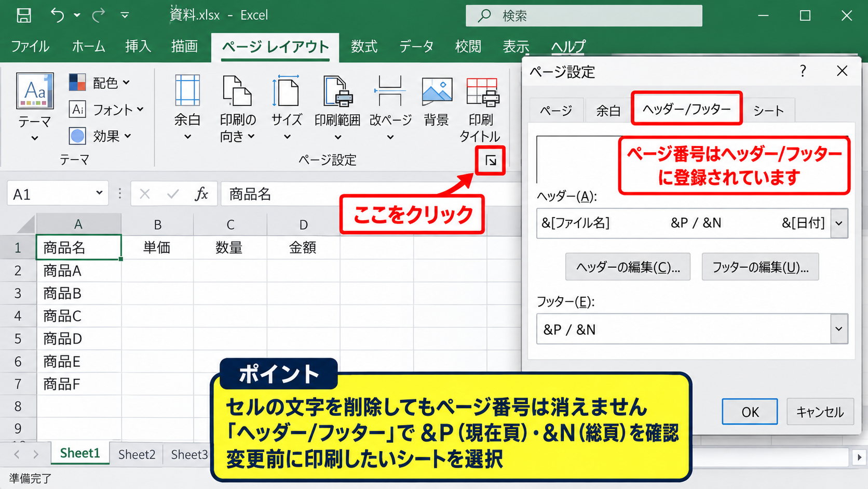Open the 効果 theme effects dropdown
The image size is (868, 489).
101,136
